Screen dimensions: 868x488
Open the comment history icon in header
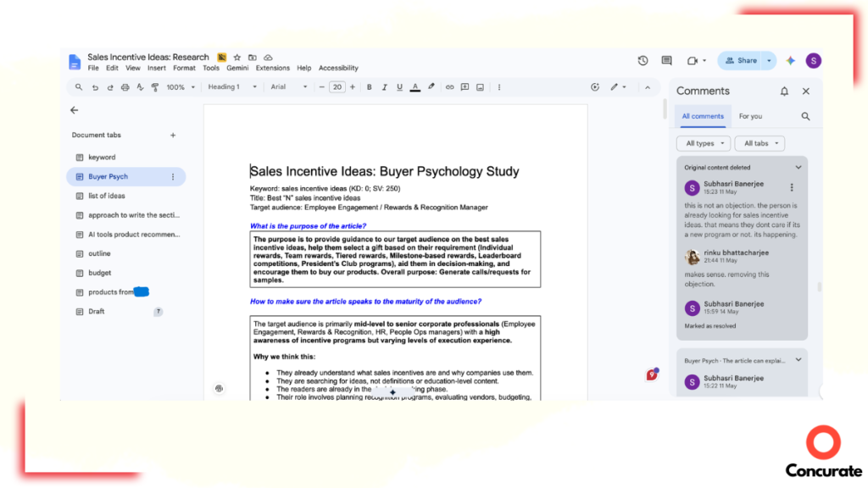click(x=666, y=61)
